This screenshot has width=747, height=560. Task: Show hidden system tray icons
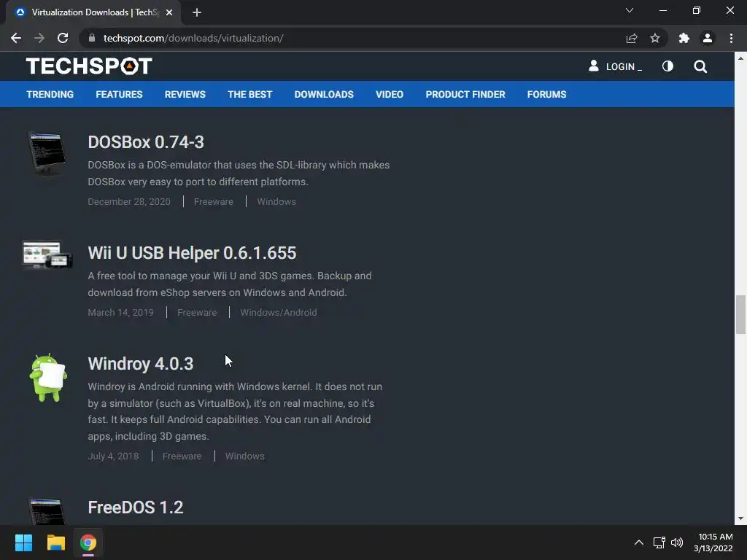639,542
